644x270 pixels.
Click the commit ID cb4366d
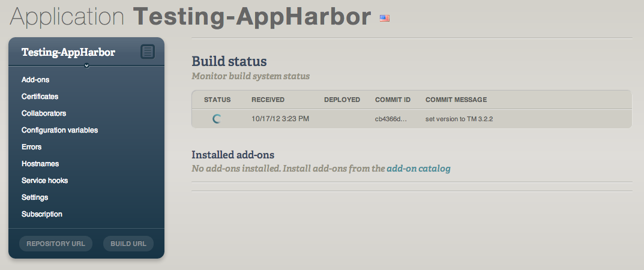click(391, 119)
